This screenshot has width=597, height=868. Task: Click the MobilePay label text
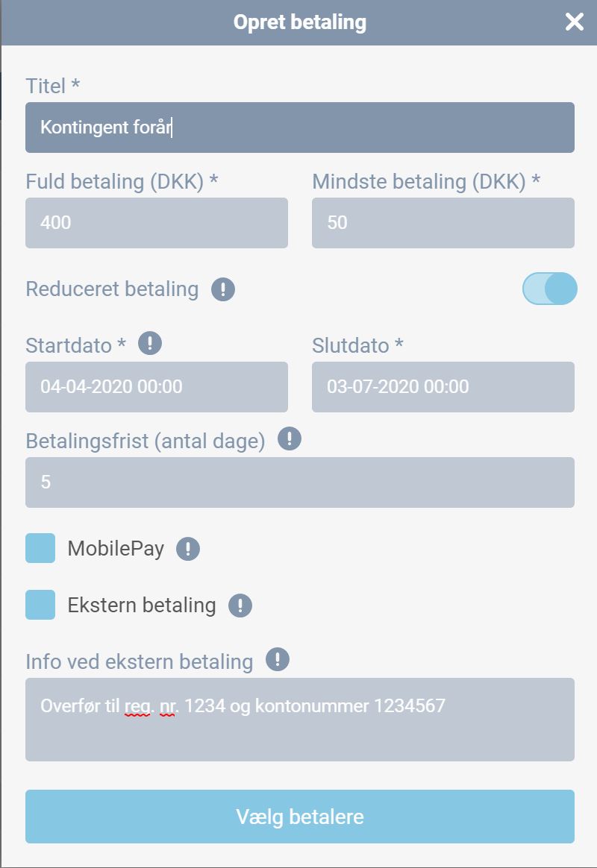(116, 549)
